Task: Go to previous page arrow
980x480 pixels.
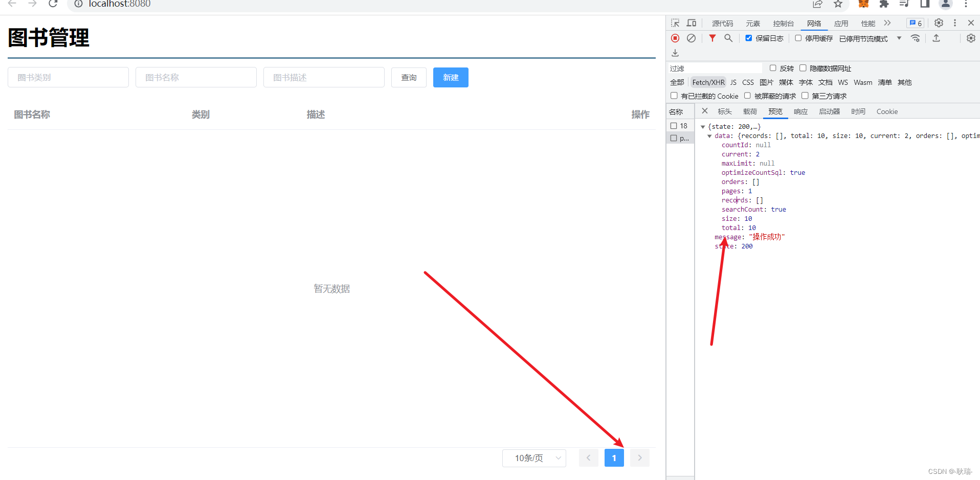Action: (589, 458)
